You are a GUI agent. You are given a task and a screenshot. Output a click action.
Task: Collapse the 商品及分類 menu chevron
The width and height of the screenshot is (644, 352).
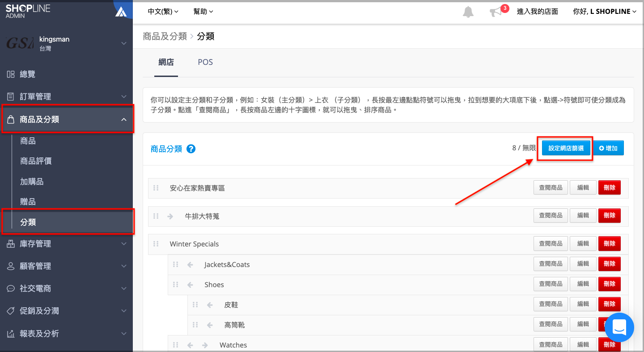tap(124, 119)
